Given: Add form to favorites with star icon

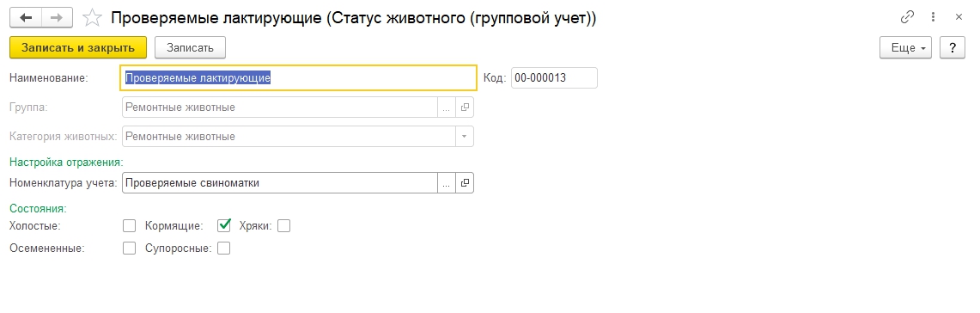Looking at the screenshot, I should 93,17.
